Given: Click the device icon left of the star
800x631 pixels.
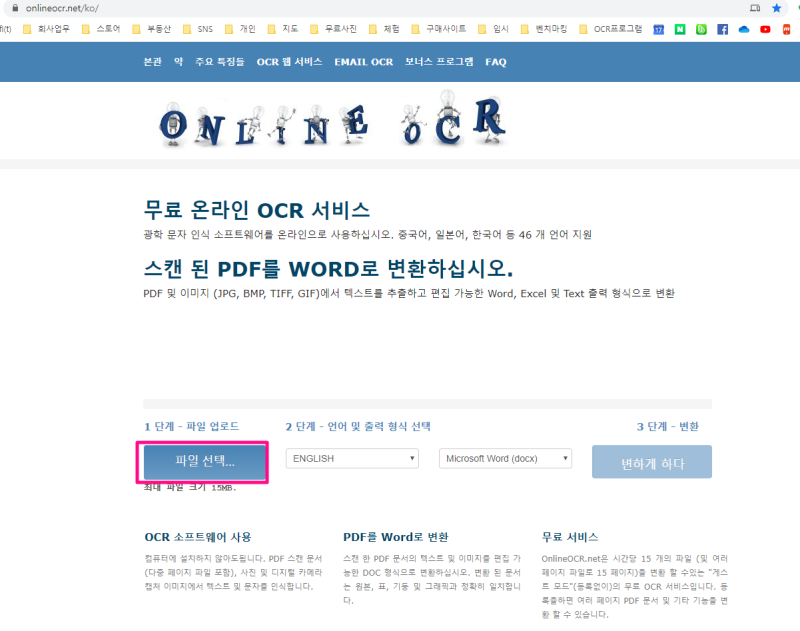Looking at the screenshot, I should 755,8.
